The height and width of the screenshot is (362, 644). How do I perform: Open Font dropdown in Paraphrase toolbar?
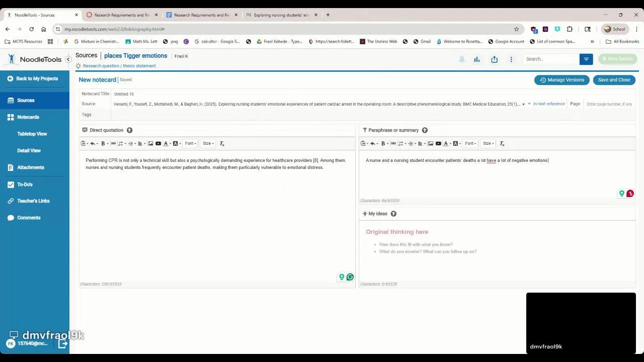point(470,143)
